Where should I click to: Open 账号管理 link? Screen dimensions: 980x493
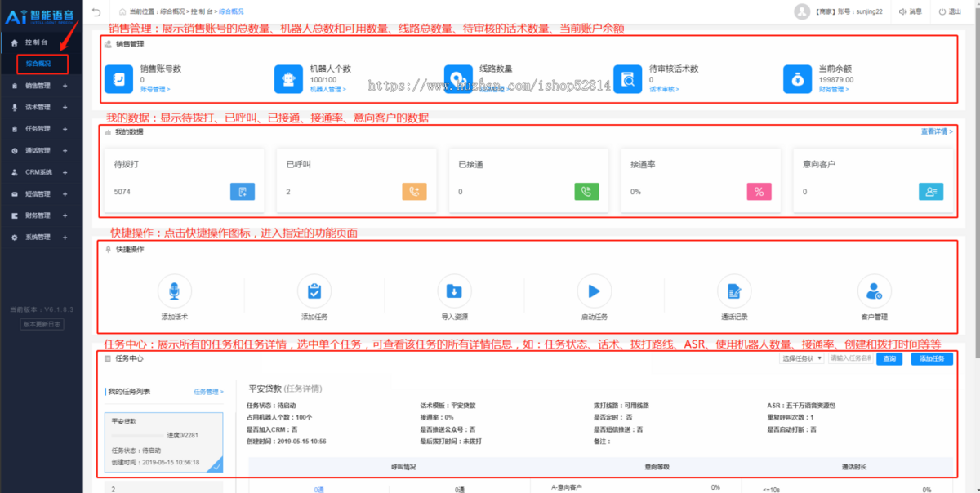(155, 89)
